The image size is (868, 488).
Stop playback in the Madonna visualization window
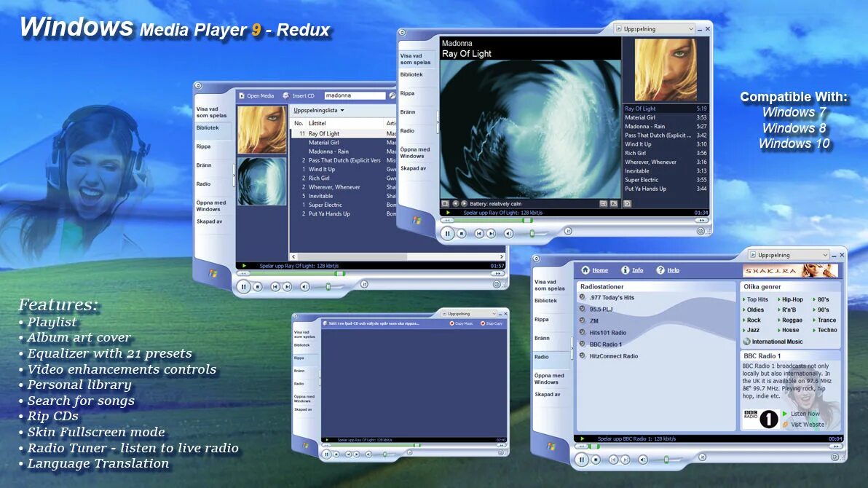[x=461, y=234]
